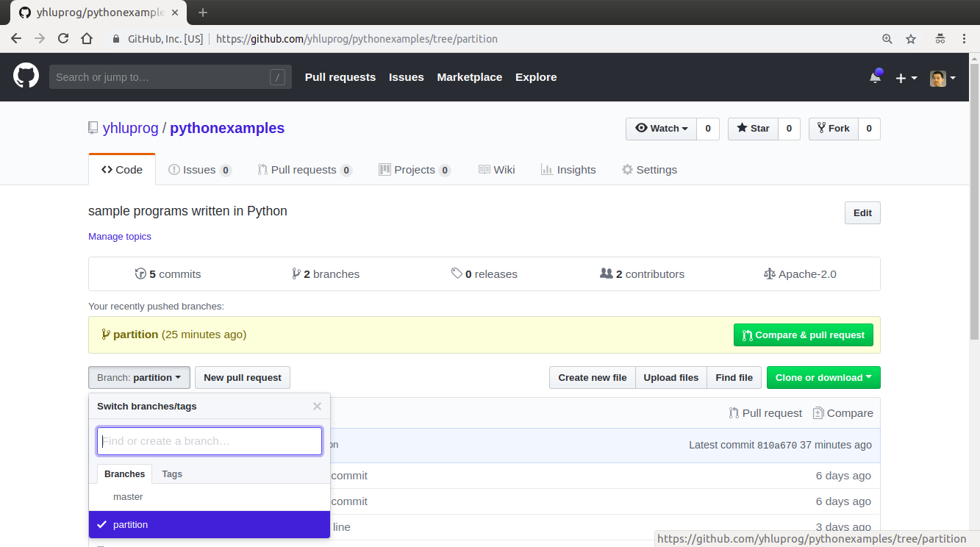Go to the browser home page icon
980x547 pixels.
87,39
